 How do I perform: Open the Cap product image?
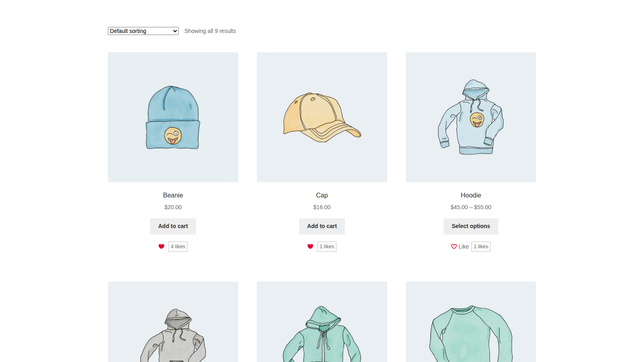pos(322,117)
